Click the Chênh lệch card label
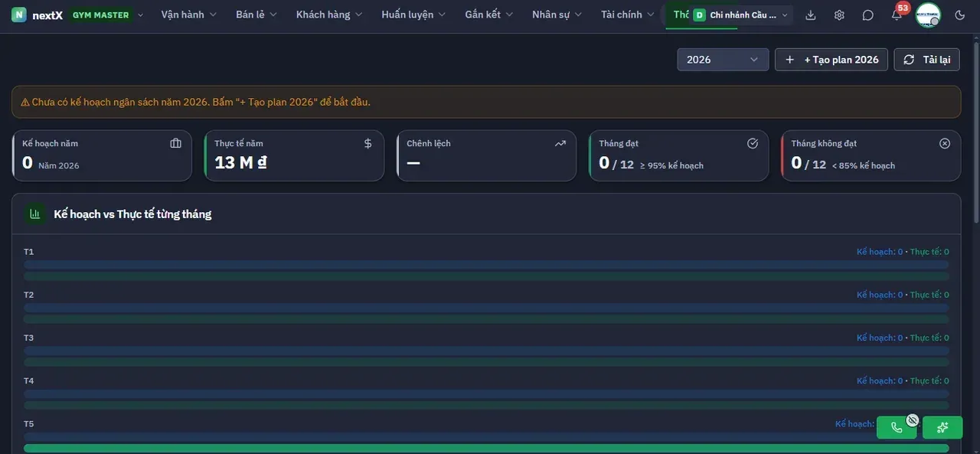 coord(429,143)
